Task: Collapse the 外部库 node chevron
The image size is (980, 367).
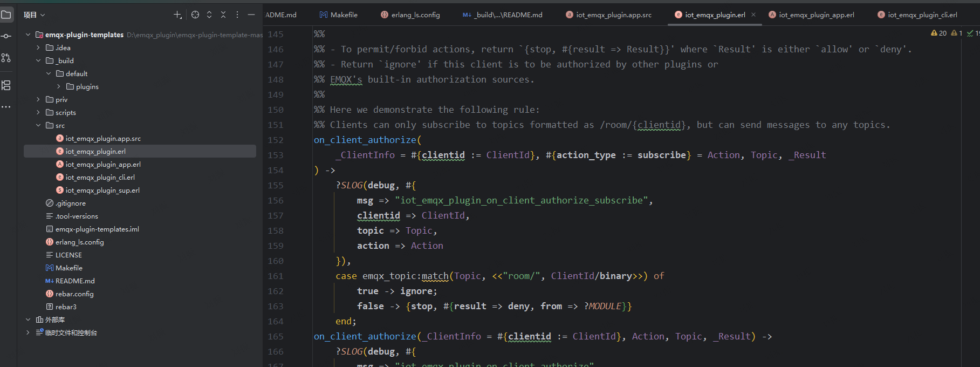Action: [28, 320]
